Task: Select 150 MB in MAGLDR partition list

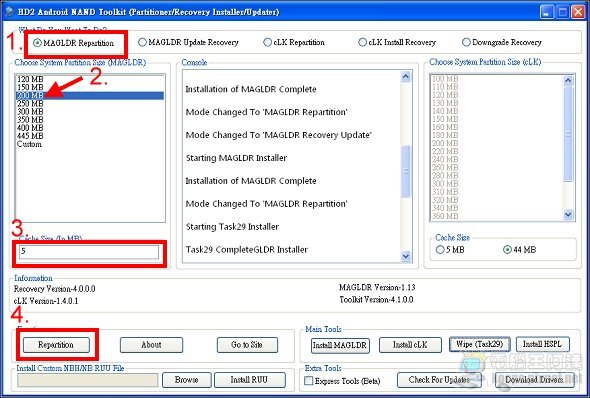Action: coord(90,87)
